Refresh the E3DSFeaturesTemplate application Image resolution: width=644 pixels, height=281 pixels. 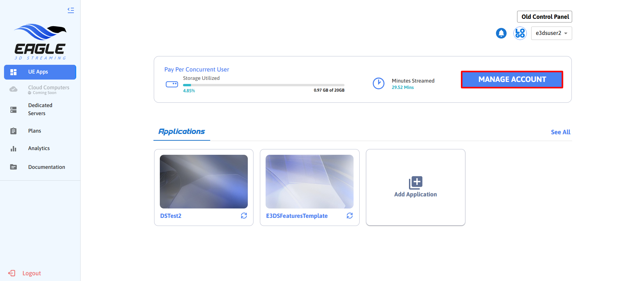(x=350, y=216)
